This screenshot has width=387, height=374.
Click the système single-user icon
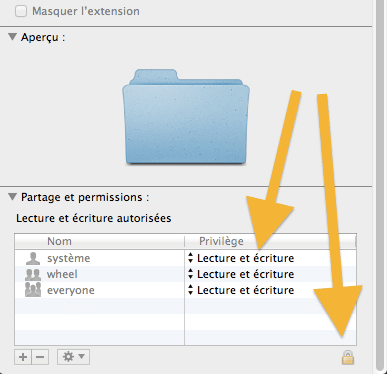tap(33, 258)
